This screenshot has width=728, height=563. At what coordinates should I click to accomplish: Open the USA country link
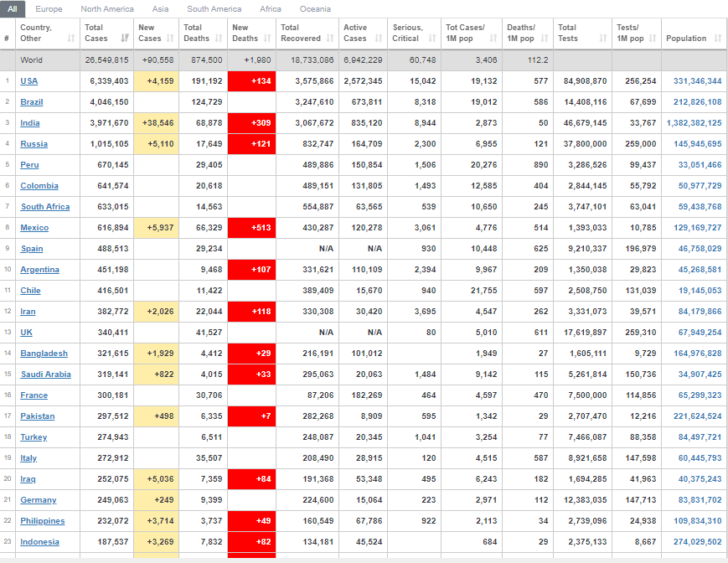29,81
